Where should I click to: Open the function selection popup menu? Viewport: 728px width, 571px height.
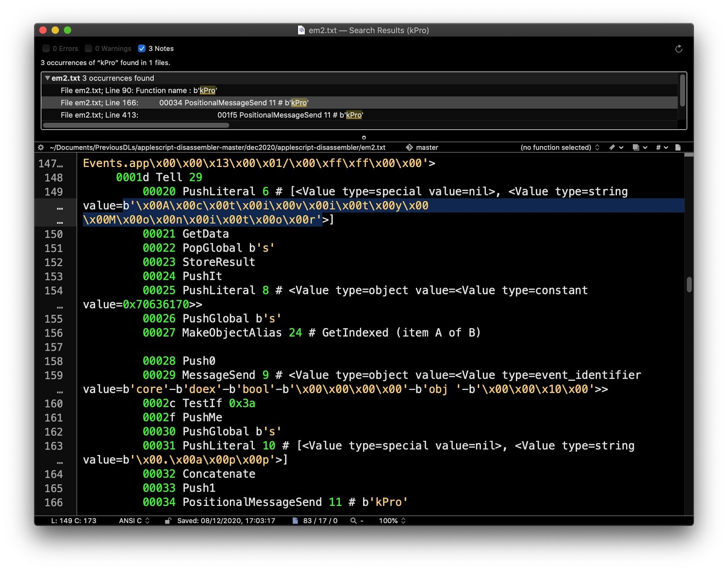click(x=560, y=147)
